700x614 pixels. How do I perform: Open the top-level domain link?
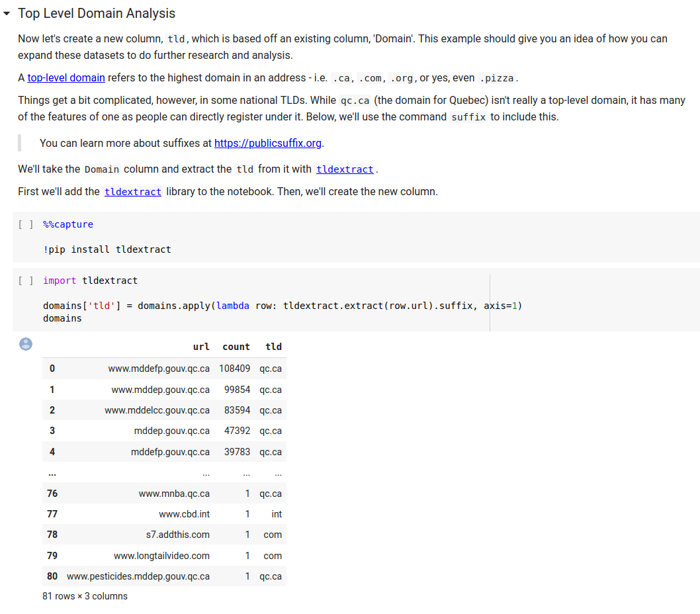(66, 77)
